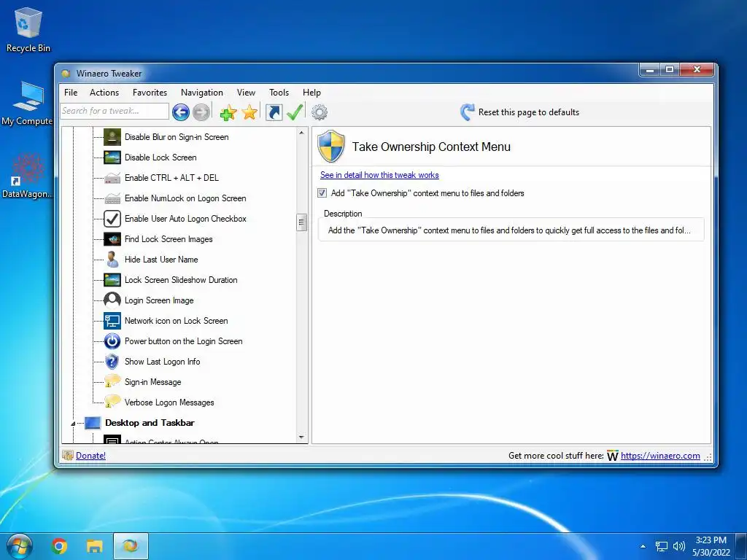
Task: Collapse the Desktop and Taskbar tree category
Action: (73, 424)
